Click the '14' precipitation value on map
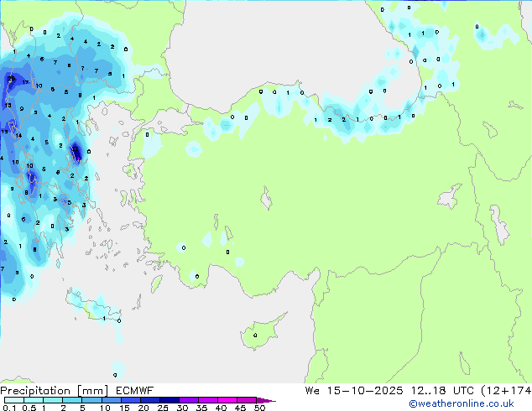 [18, 135]
